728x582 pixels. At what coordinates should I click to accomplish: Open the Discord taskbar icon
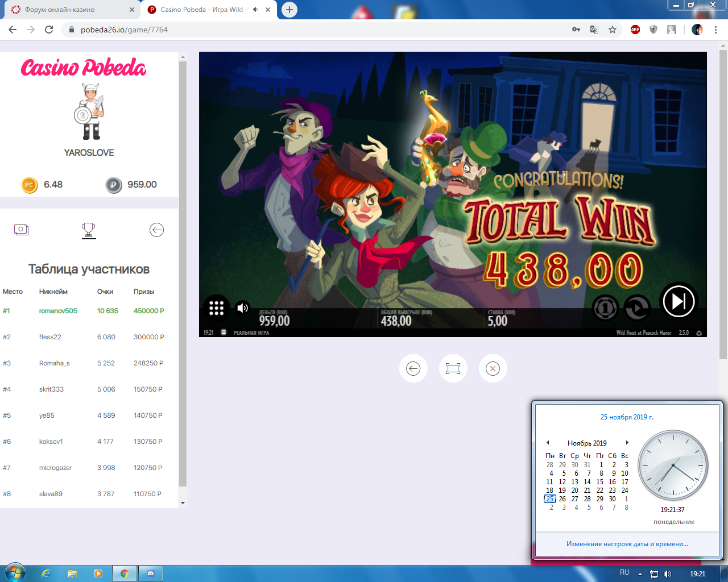click(150, 573)
